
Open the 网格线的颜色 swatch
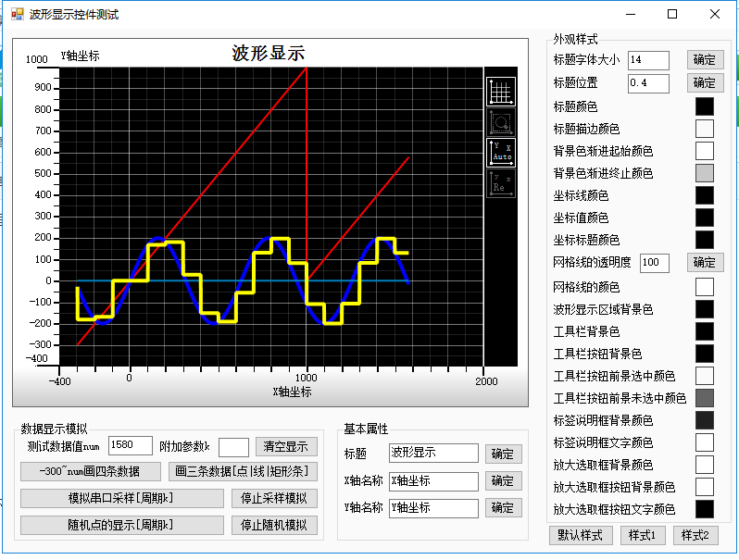(x=705, y=287)
